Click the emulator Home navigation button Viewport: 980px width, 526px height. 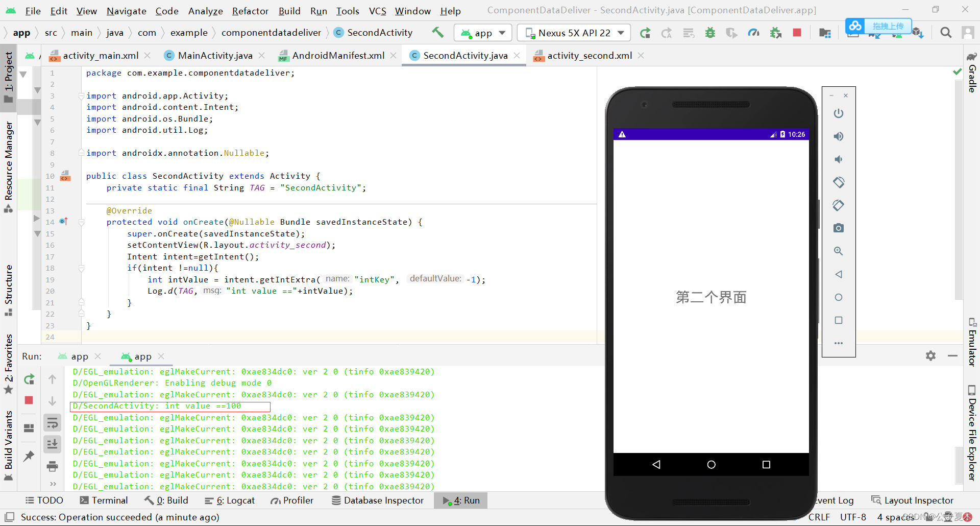pos(711,464)
